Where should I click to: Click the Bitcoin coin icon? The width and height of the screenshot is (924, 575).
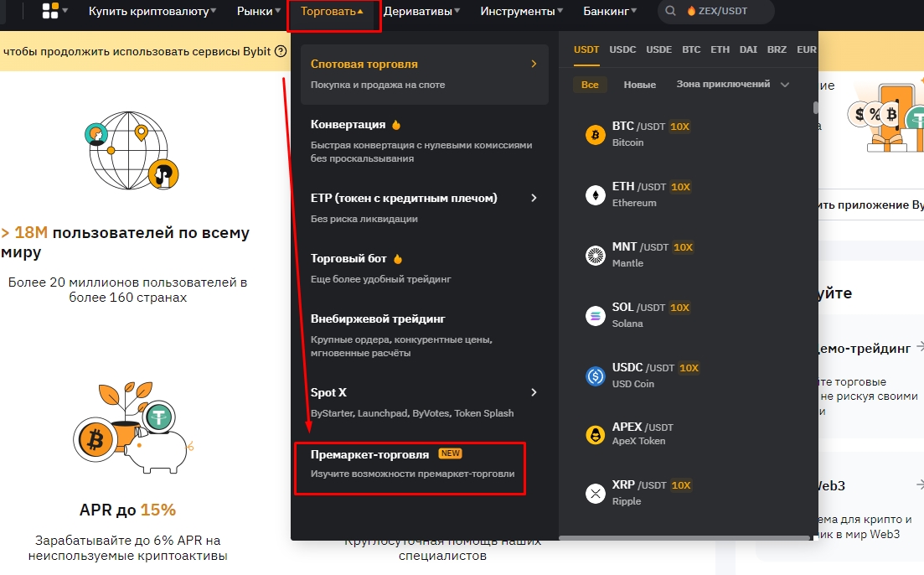point(596,135)
